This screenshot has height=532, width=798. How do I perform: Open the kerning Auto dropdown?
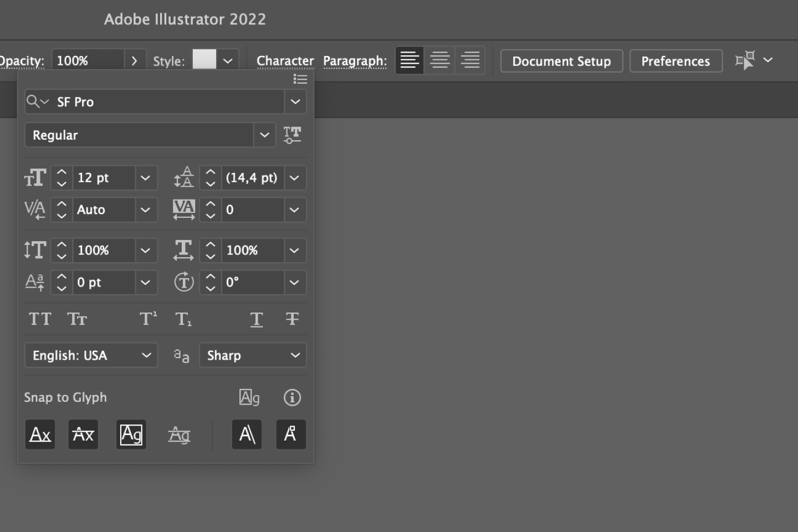click(x=145, y=210)
